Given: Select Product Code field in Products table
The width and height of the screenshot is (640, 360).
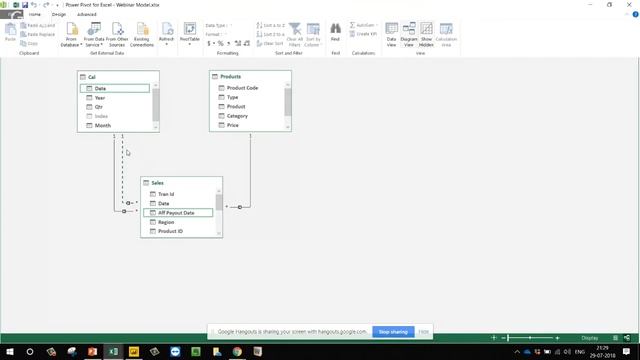Looking at the screenshot, I should 247,88.
